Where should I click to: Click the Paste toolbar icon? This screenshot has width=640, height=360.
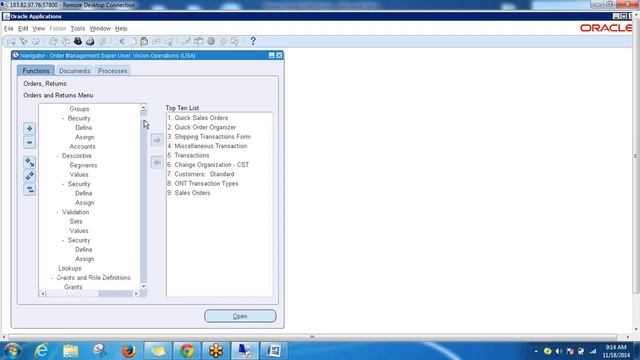[144, 41]
